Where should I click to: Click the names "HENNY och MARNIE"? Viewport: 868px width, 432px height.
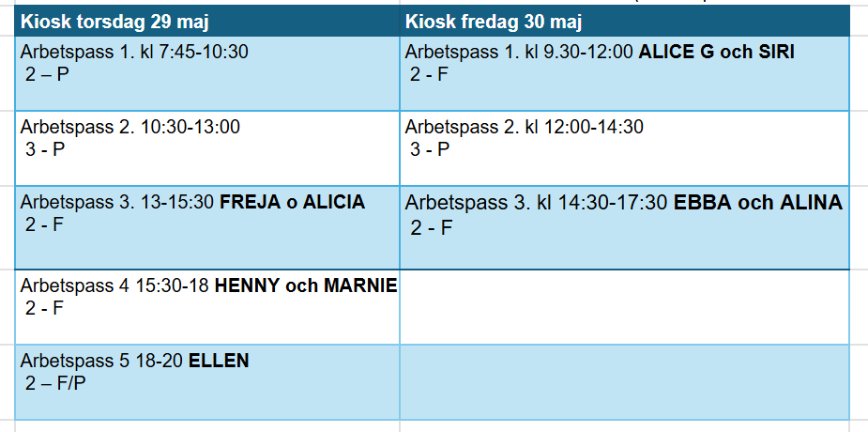306,286
